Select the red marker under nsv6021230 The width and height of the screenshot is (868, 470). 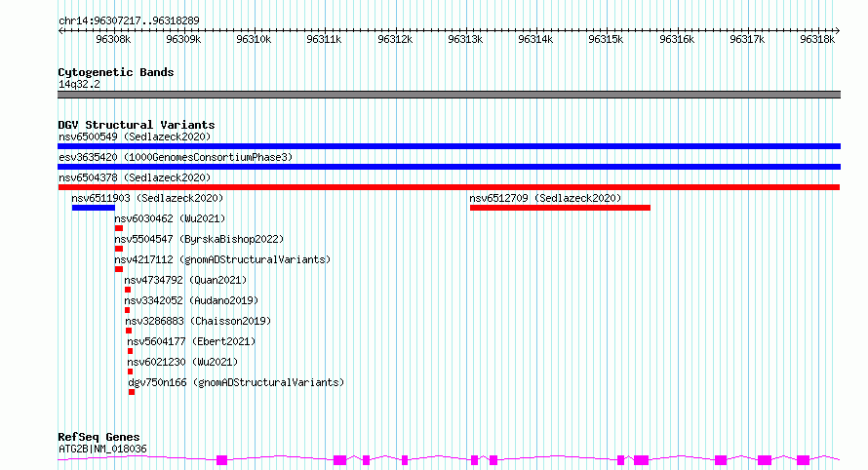[x=130, y=372]
